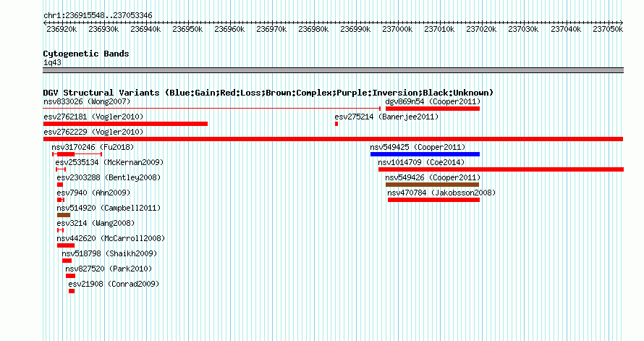644x341 pixels.
Task: Click the red bar under esv2762181
Action: click(x=125, y=124)
